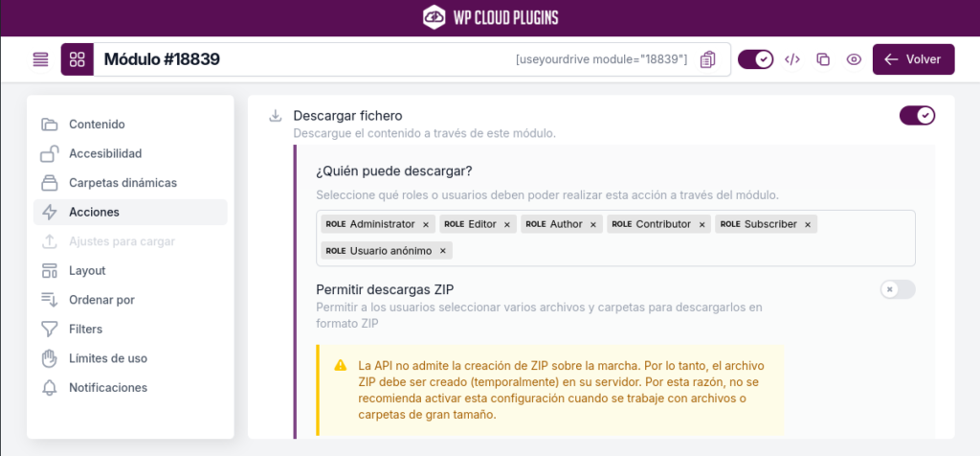The image size is (980, 456).
Task: Open the hamburger menu icon
Action: click(x=40, y=59)
